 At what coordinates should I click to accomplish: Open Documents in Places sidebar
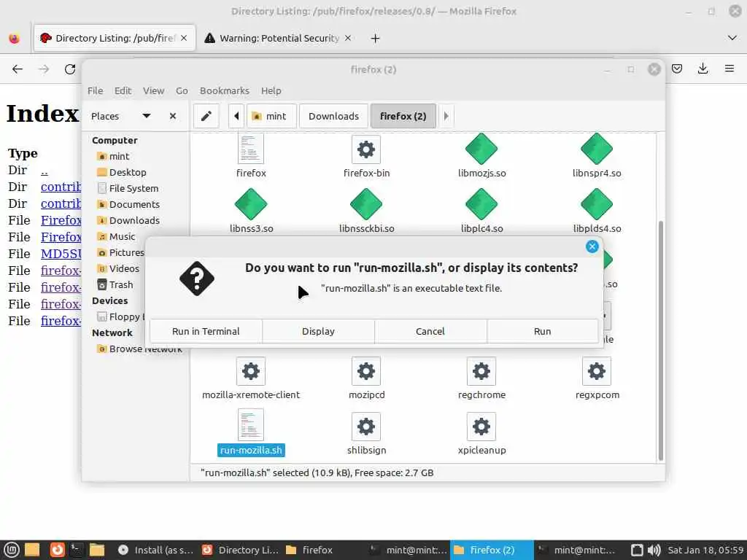coord(134,204)
